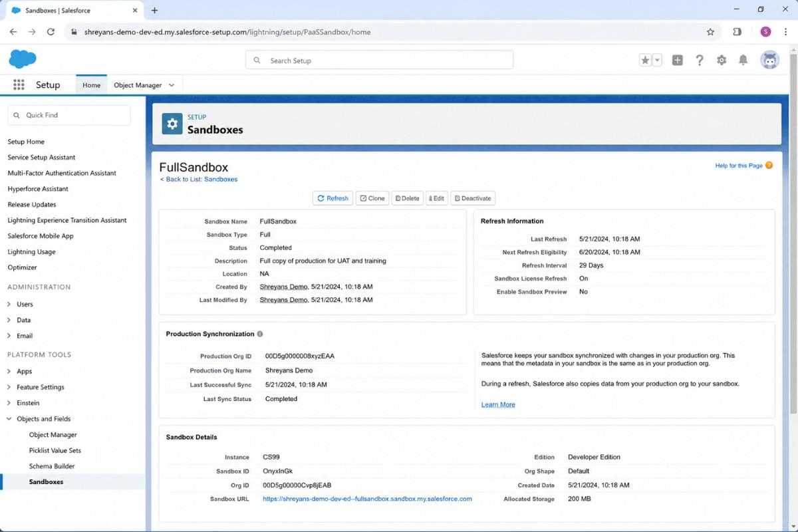View site information icon in address bar
Screen dimensions: 798x532
[74, 32]
